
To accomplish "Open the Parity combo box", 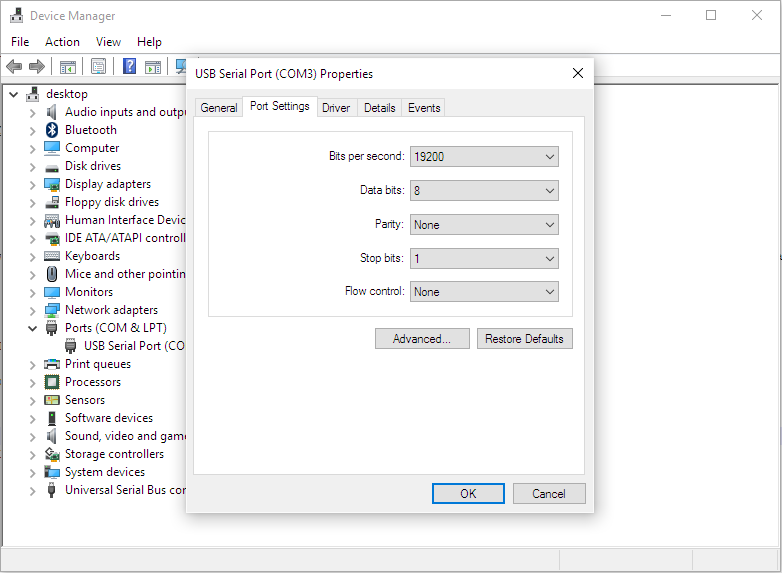I will (484, 224).
